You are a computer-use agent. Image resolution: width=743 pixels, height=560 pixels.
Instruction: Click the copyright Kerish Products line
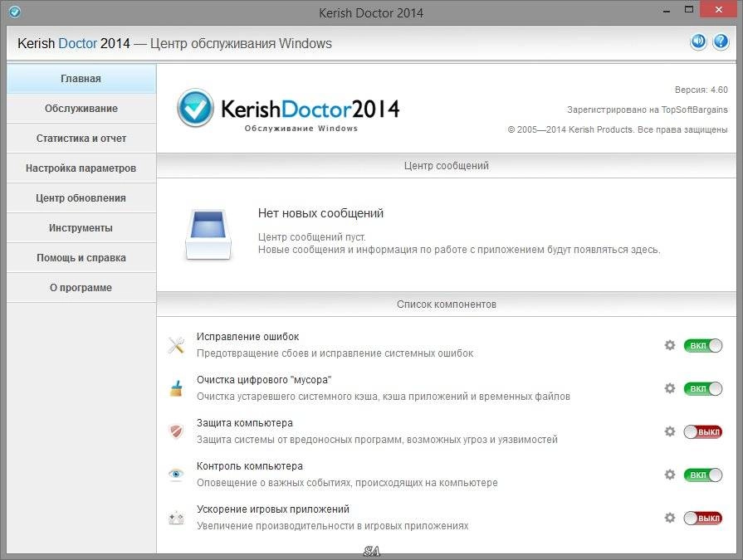[x=618, y=129]
